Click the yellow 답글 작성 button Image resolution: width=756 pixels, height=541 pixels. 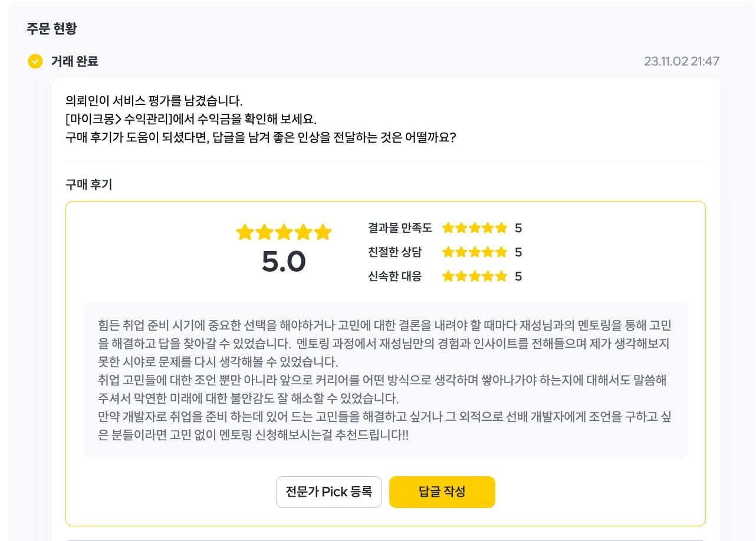pos(442,492)
